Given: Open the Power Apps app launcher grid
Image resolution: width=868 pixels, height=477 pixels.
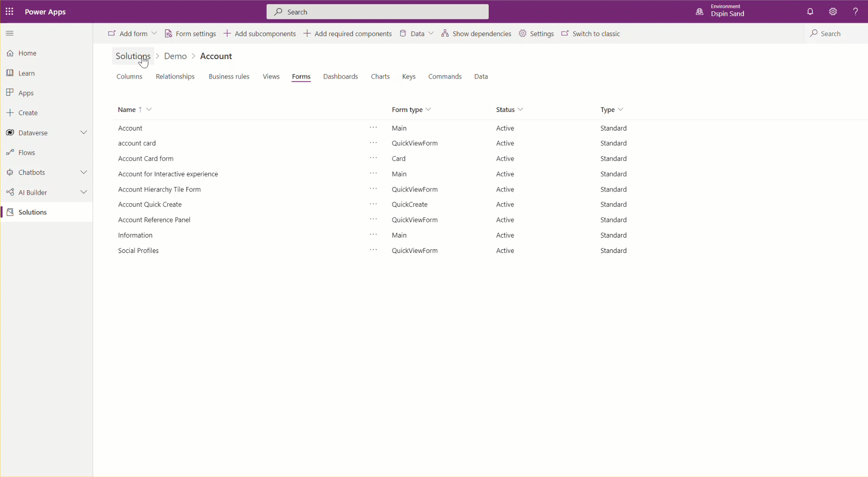Looking at the screenshot, I should 9,12.
